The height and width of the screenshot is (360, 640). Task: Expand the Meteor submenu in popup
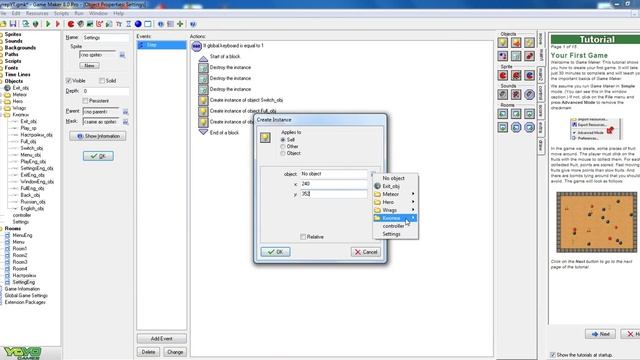pyautogui.click(x=395, y=194)
